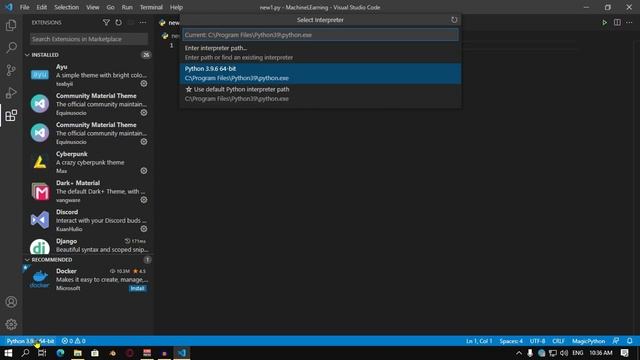Focus the Select Interpreter input box
Viewport: 640px width, 360px height.
320,35
